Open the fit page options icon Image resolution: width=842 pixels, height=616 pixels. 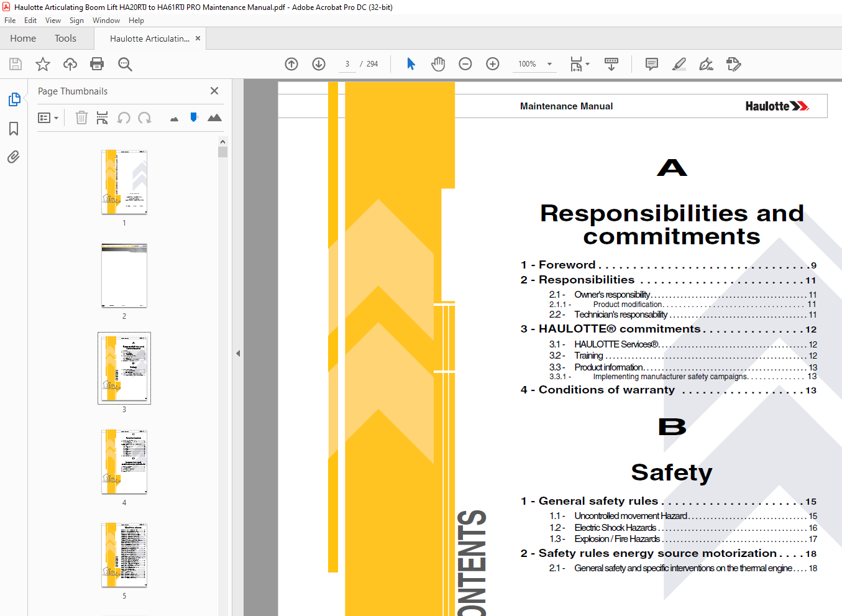(x=579, y=64)
